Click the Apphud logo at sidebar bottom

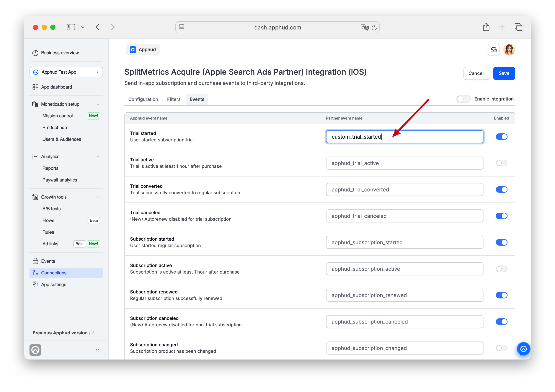(35, 350)
